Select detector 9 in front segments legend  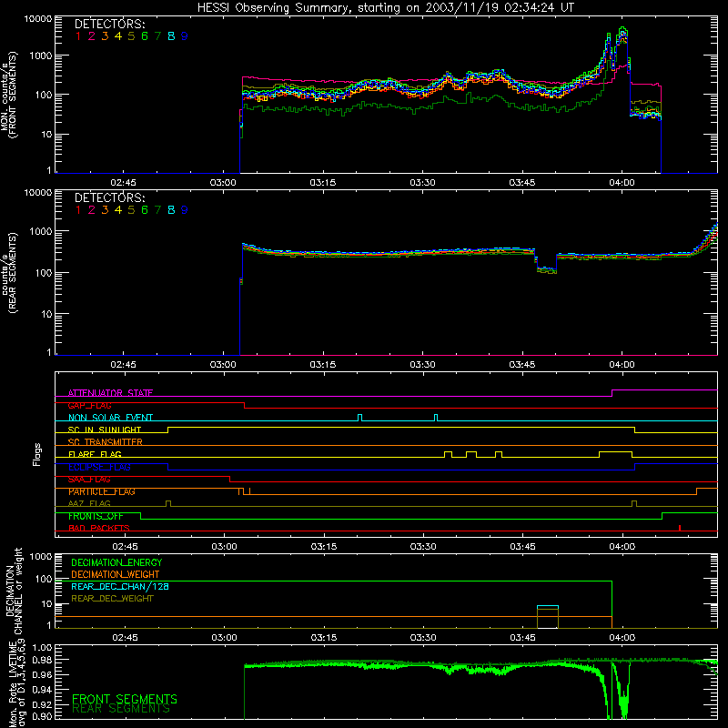click(x=185, y=36)
